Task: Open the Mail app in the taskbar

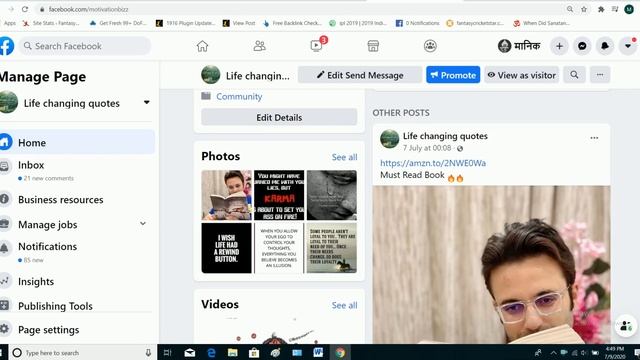Action: click(x=190, y=353)
